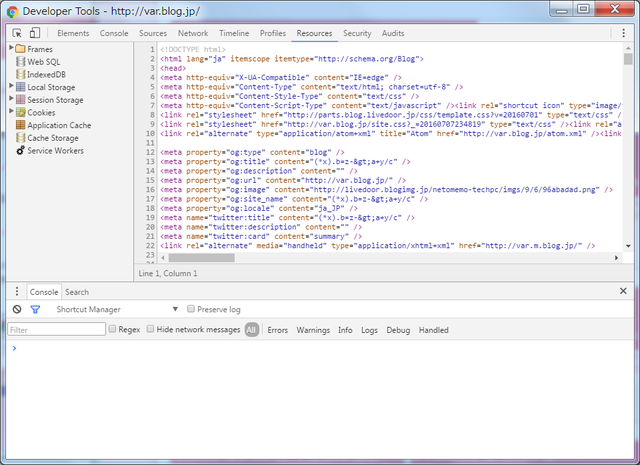This screenshot has width=640, height=465.
Task: Click the console prompt input line
Action: point(322,348)
